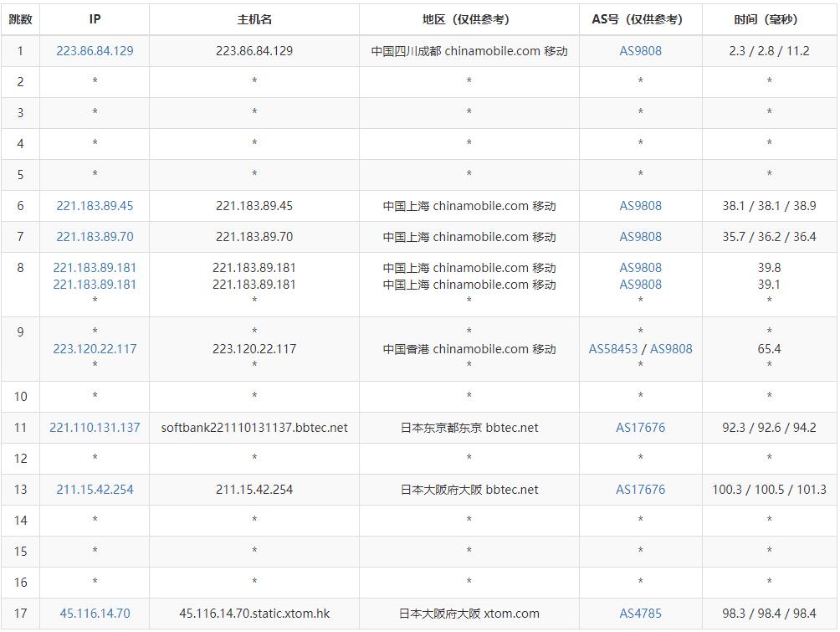Screen dimensions: 840x632
Task: Open the AS9808 link in the hop 7 row
Action: (640, 237)
